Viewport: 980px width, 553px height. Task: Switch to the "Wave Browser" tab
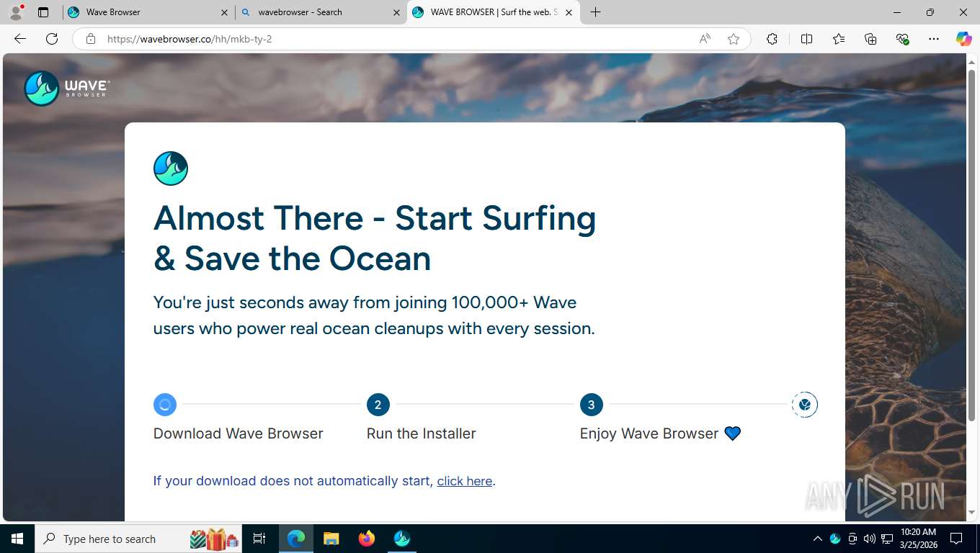click(x=148, y=12)
